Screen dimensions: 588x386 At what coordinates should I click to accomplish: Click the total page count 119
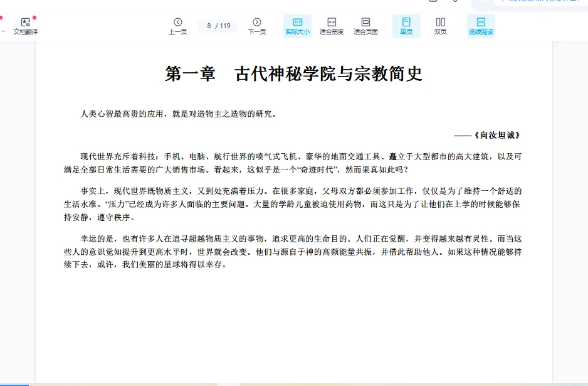pos(225,26)
